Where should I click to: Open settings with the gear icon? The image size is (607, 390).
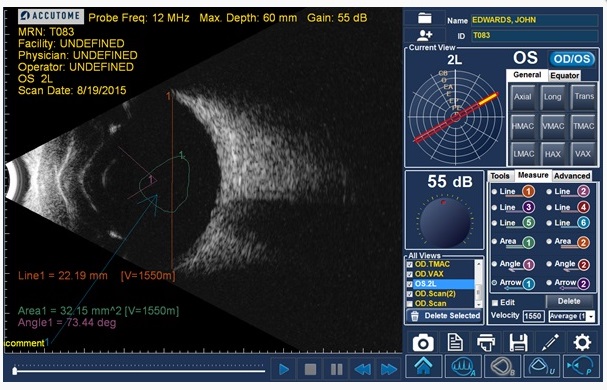coord(582,343)
